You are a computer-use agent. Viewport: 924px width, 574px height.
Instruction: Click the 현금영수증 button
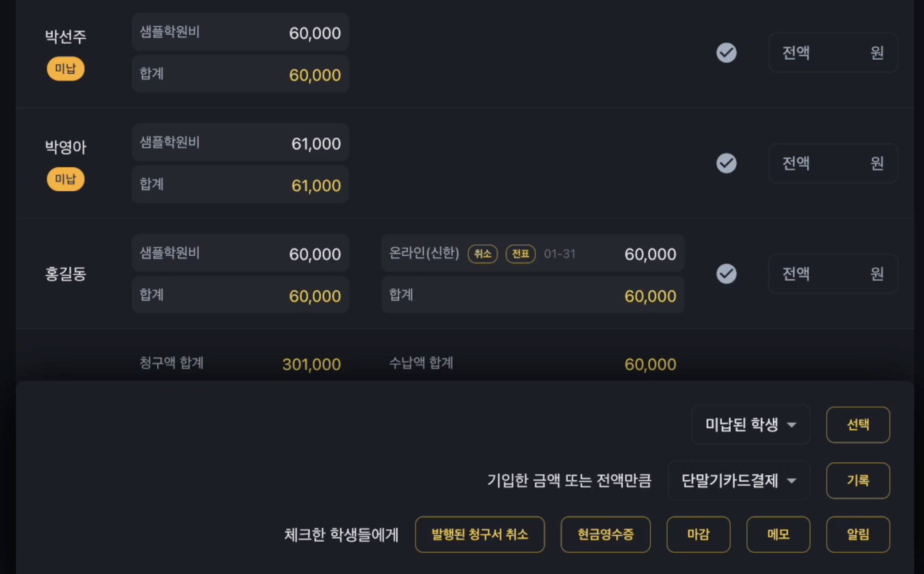pyautogui.click(x=606, y=534)
